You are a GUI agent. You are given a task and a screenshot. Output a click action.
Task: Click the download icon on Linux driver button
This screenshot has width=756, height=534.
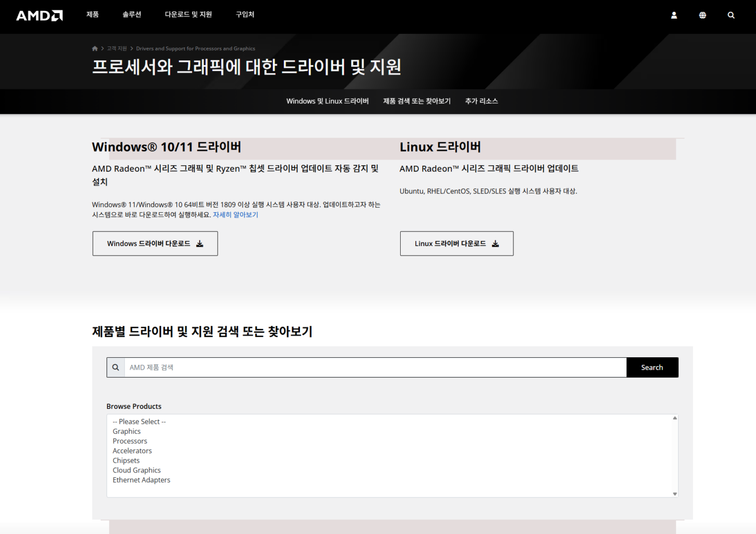(x=496, y=244)
